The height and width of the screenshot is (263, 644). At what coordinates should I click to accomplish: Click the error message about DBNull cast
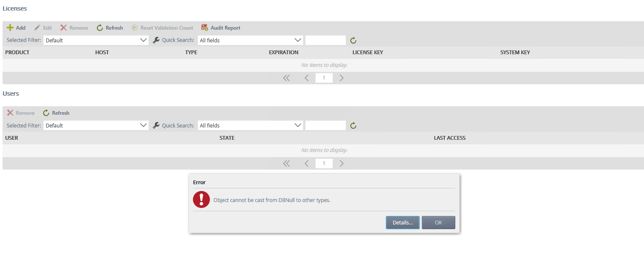pos(272,200)
